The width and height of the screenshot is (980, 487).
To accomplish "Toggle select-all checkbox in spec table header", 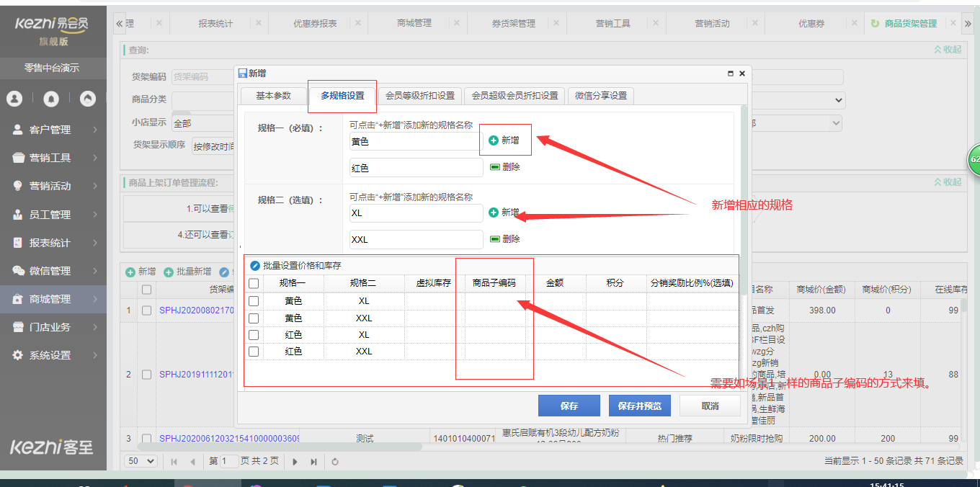I will pos(254,284).
